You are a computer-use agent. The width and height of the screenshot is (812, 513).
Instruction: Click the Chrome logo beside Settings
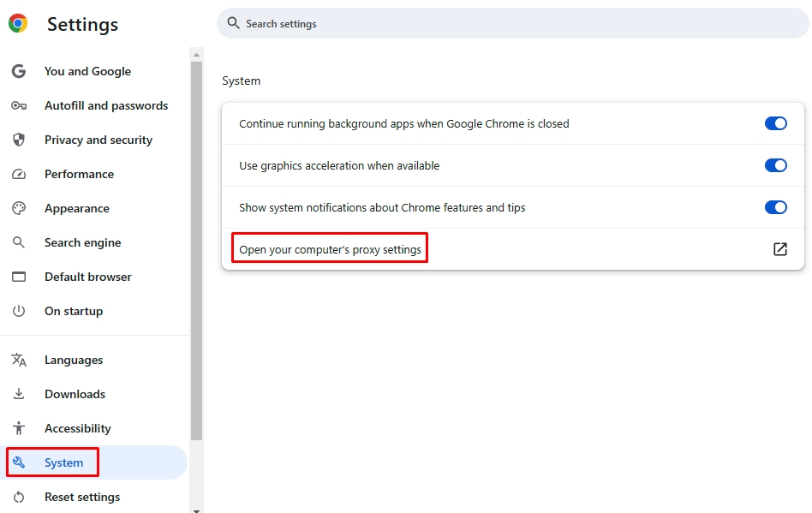[18, 23]
